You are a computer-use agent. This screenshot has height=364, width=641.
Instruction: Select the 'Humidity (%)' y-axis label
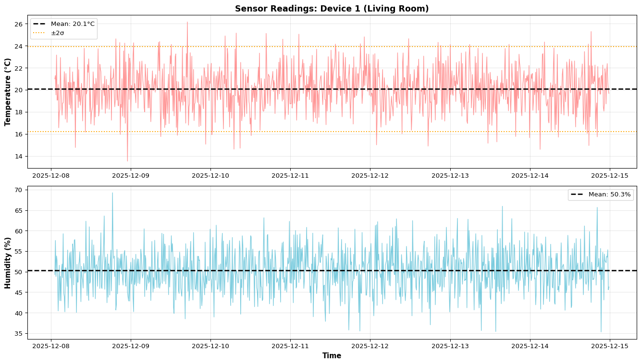pos(8,263)
